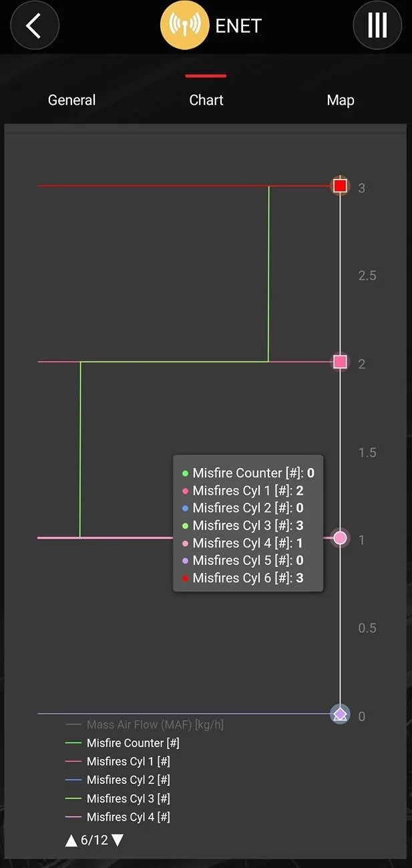Select the pink square marker at value 2
Image resolution: width=412 pixels, height=868 pixels.
[x=341, y=362]
